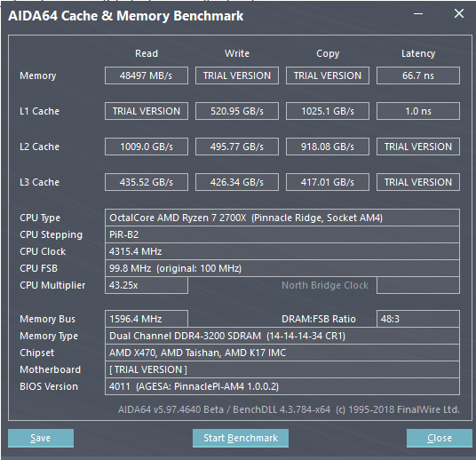Select the Memory Read result 48497 MB/s
Viewport: 476px width, 460px height.
point(147,75)
